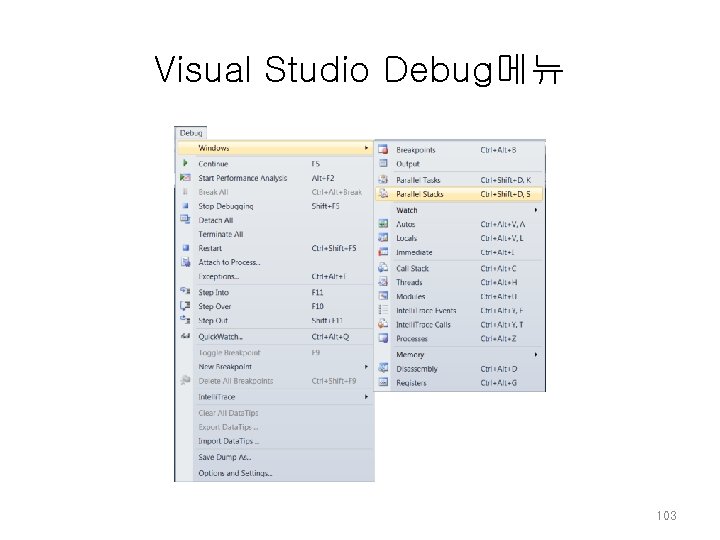Image resolution: width=720 pixels, height=540 pixels.
Task: Click the Autos window icon
Action: 383,224
